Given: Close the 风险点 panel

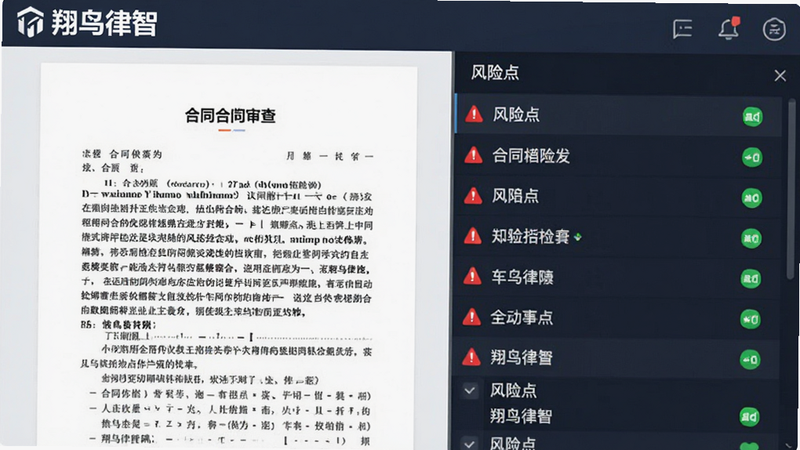Looking at the screenshot, I should (780, 76).
